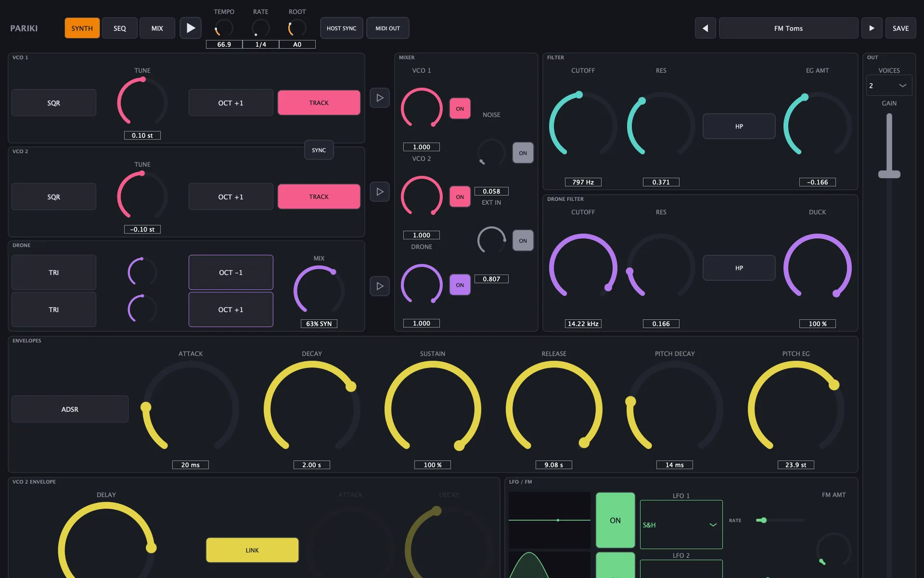Open the LFO 1 S&H waveform dropdown
Image resolution: width=924 pixels, height=578 pixels.
681,525
